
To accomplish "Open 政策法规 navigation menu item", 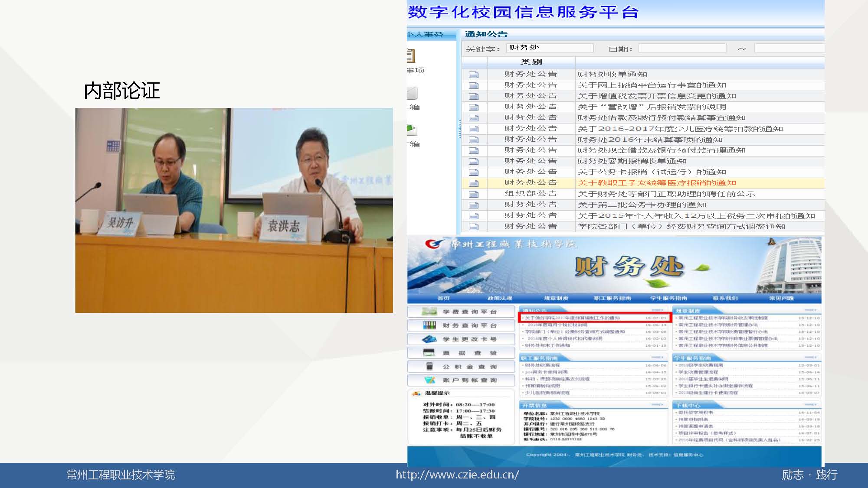I will [x=500, y=298].
